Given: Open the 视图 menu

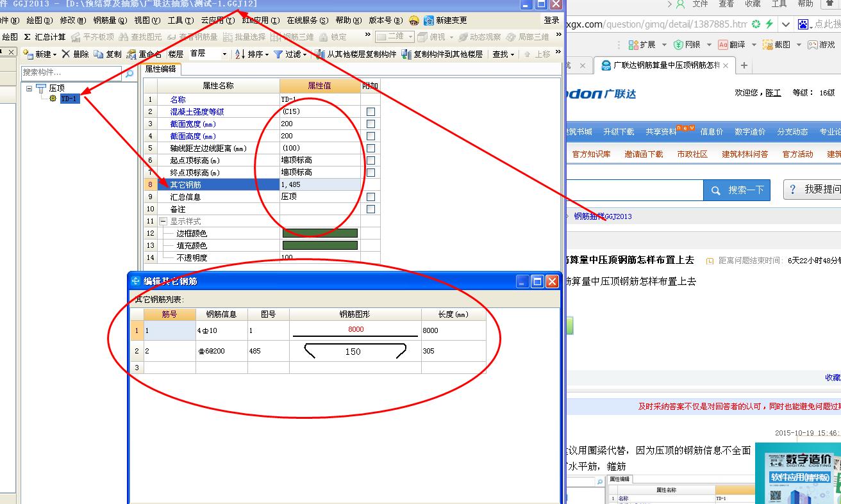Looking at the screenshot, I should 146,20.
